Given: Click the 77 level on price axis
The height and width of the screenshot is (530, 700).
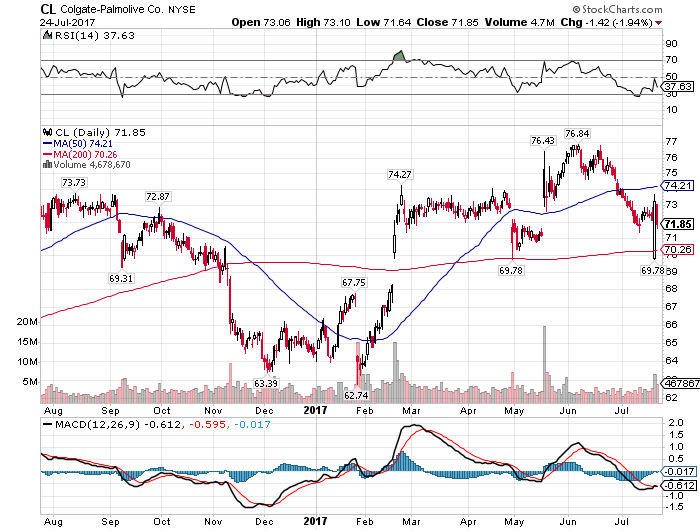Looking at the screenshot, I should 671,142.
